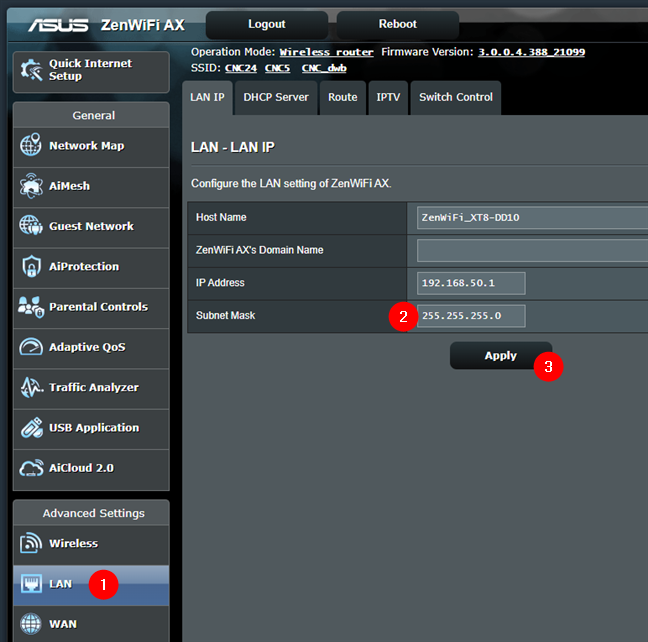This screenshot has height=642, width=648.
Task: Open the AiCloud 2.0 page
Action: pos(91,470)
